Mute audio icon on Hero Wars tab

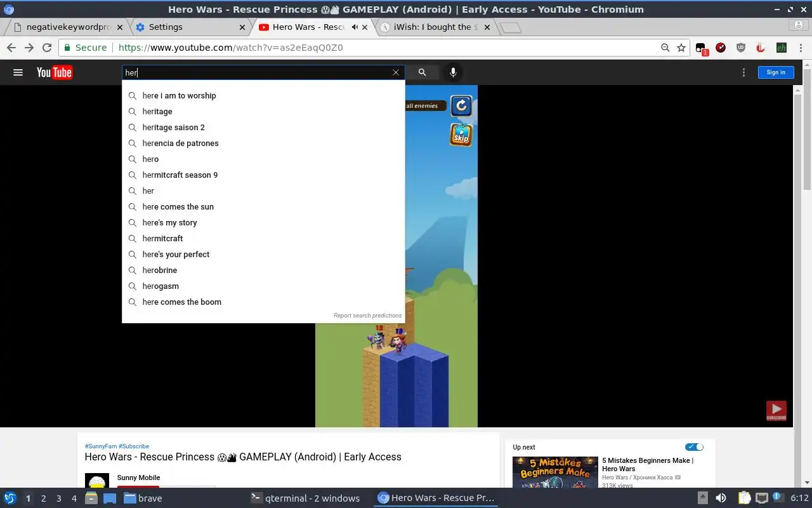[355, 27]
